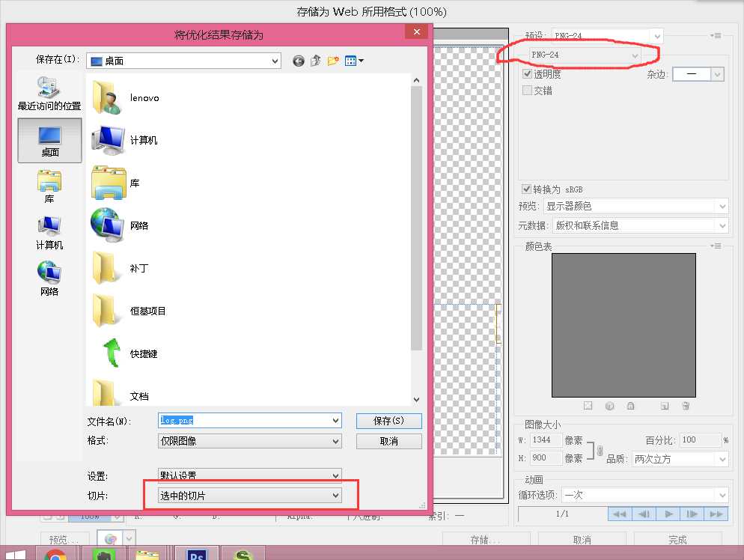
Task: Open Recent Places (最近访问的位置) in sidebar
Action: (49, 94)
